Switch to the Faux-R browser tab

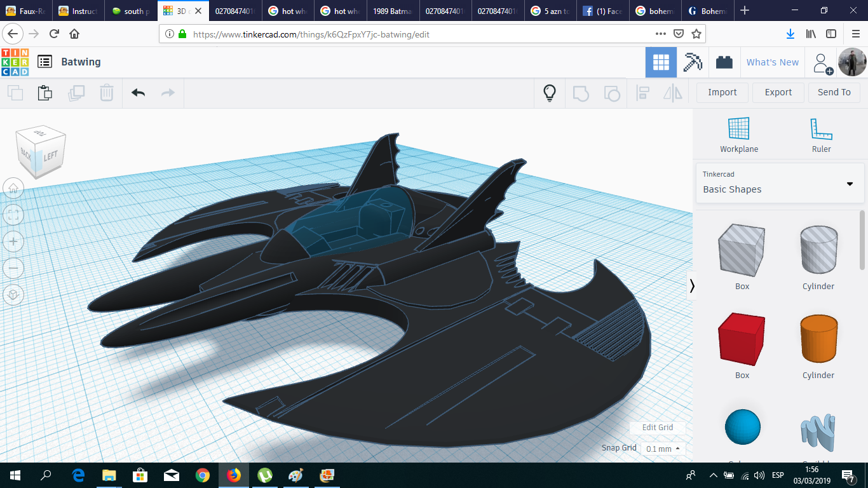tap(27, 11)
